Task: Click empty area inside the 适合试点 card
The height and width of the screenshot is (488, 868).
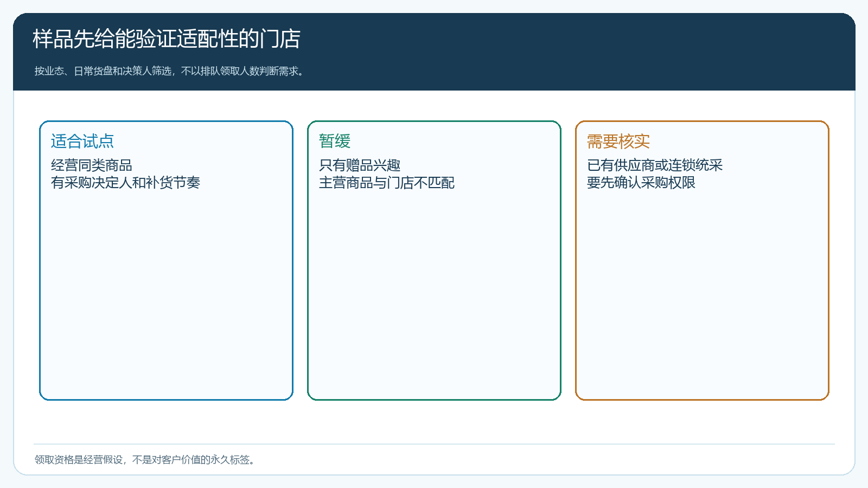Action: [166, 293]
